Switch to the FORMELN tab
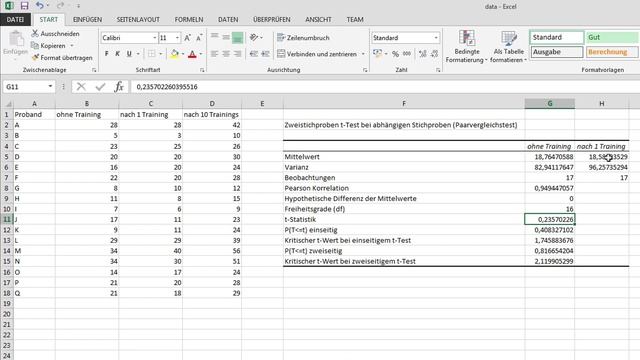The width and height of the screenshot is (640, 360). [189, 20]
